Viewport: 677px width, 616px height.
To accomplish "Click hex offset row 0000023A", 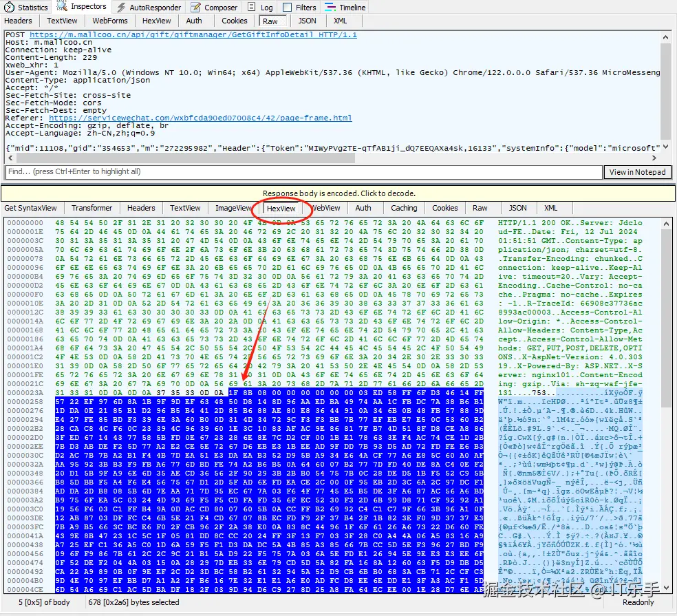I will pyautogui.click(x=25, y=393).
